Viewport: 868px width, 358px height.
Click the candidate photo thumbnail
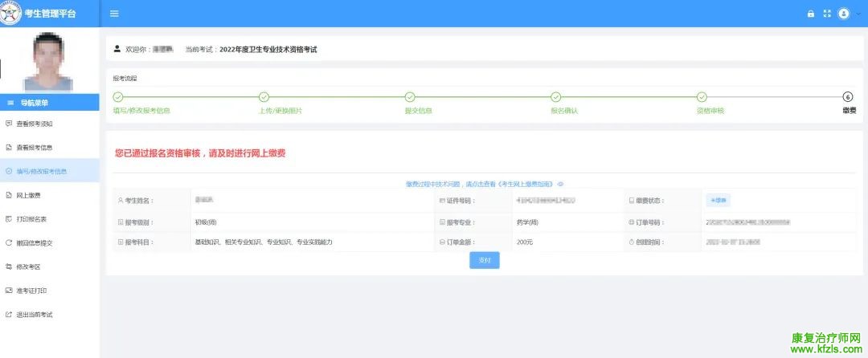point(48,60)
